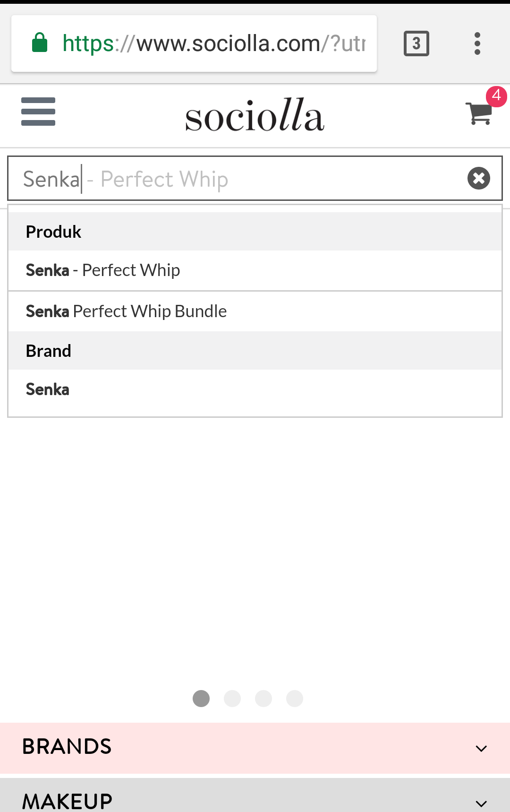Image resolution: width=510 pixels, height=812 pixels.
Task: Switch to the second carousel slide dot
Action: tap(232, 699)
